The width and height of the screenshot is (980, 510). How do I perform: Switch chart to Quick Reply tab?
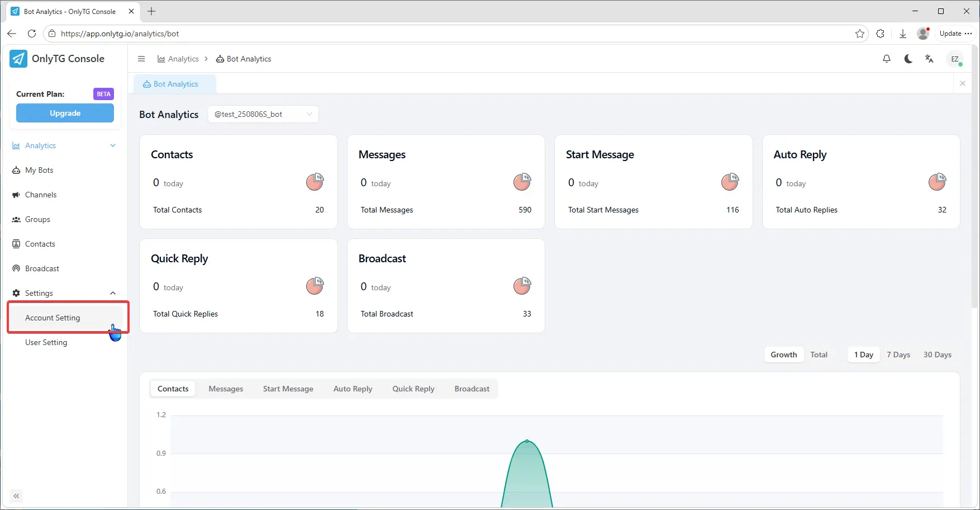coord(413,389)
